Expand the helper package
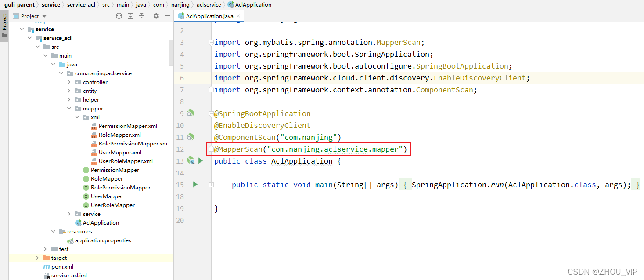Screen dimensions: 644x280 click(x=69, y=100)
